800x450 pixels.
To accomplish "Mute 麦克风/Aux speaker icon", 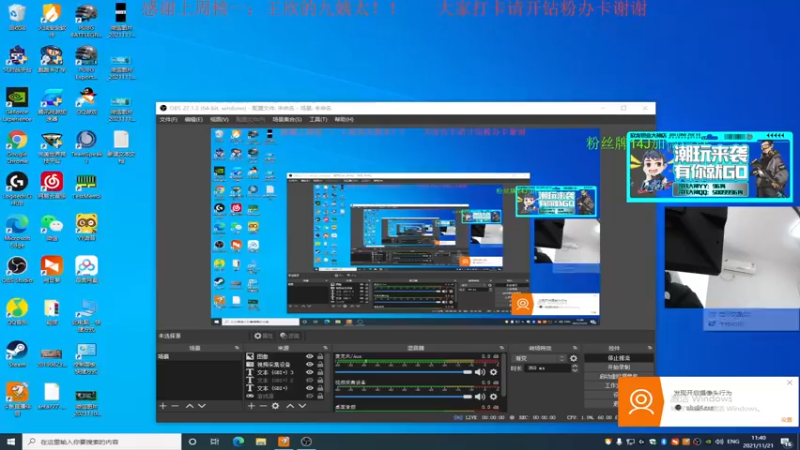I will pyautogui.click(x=480, y=372).
